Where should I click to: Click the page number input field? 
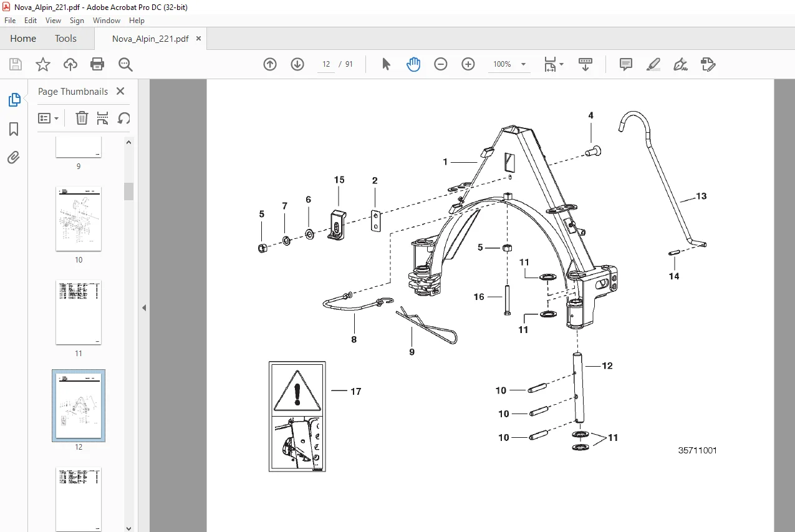[326, 64]
